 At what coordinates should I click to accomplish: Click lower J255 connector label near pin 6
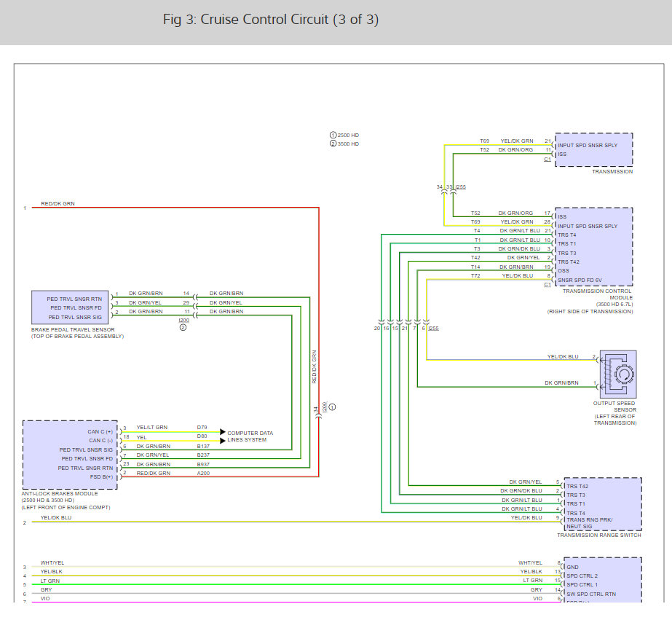(433, 329)
